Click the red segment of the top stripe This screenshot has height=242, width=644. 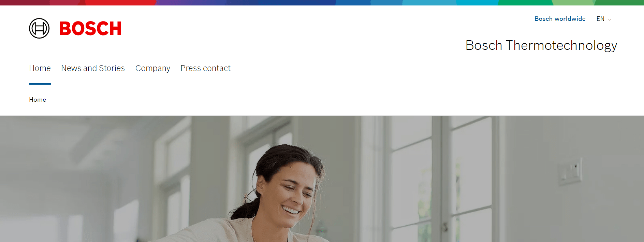(x=119, y=2)
